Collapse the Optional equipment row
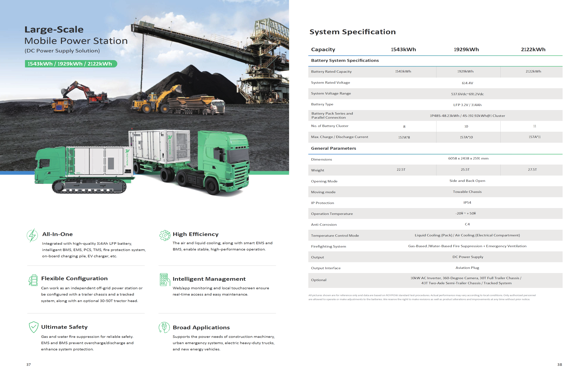Screen dimensions: 578x392 tap(319, 280)
